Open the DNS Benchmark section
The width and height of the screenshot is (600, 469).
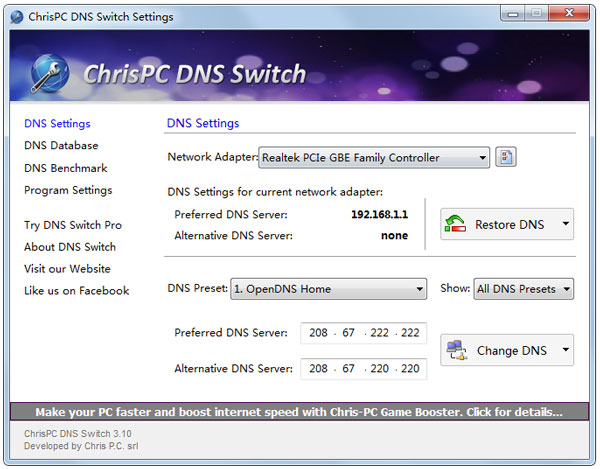(66, 168)
